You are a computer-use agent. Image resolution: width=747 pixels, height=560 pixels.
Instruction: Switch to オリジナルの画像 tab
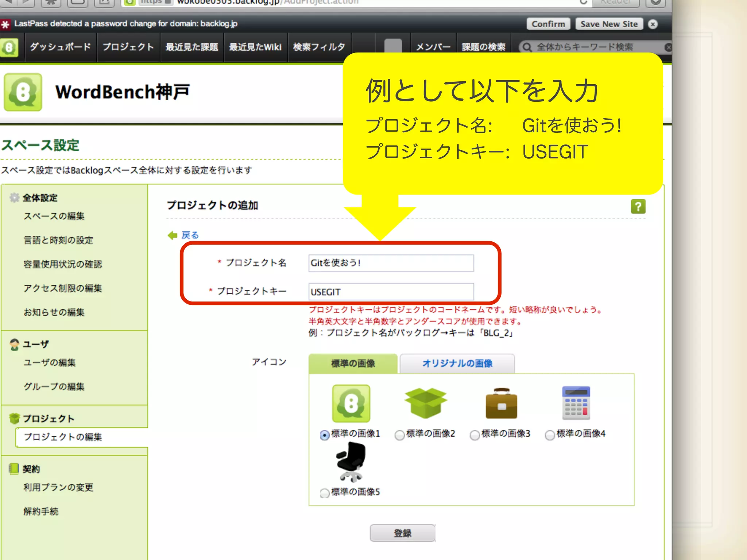click(457, 363)
